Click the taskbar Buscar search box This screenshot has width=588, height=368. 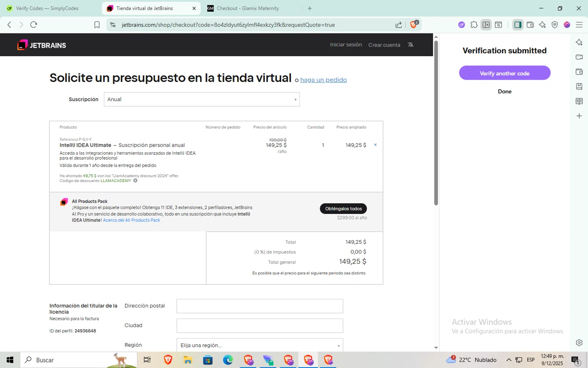78,360
